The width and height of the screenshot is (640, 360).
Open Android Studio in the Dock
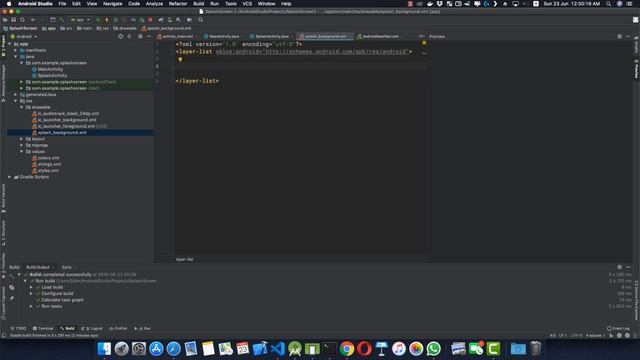(295, 349)
